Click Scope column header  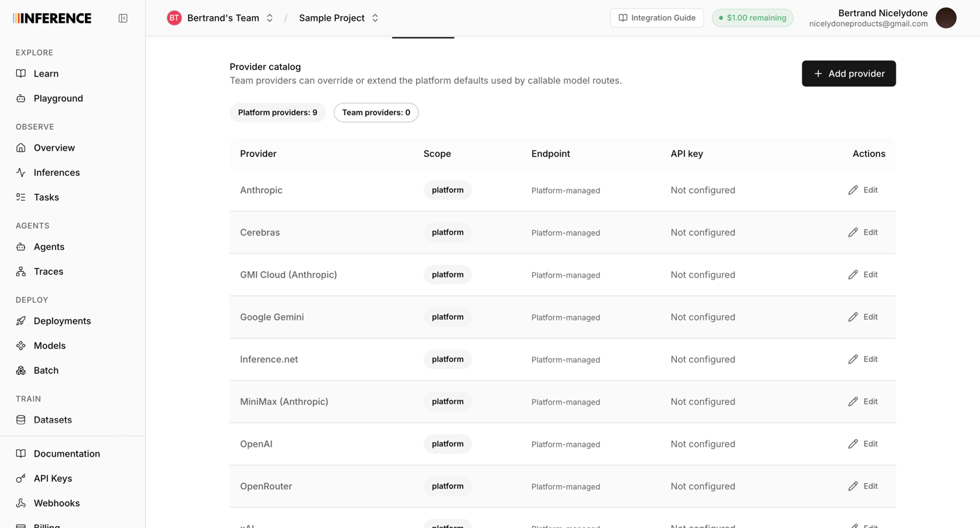point(437,154)
